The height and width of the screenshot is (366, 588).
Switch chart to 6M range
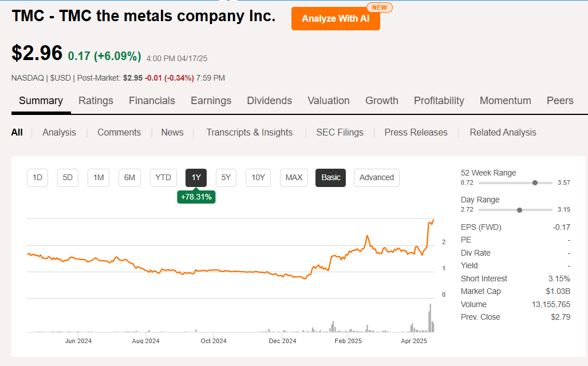pyautogui.click(x=129, y=178)
